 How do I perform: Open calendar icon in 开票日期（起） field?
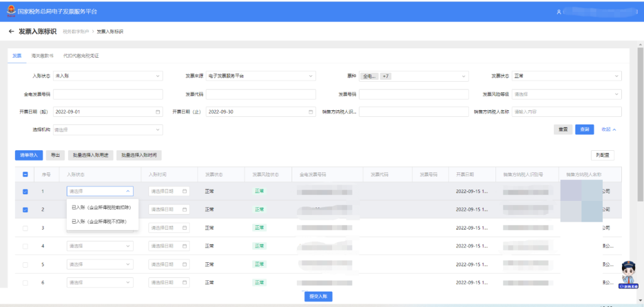point(158,111)
